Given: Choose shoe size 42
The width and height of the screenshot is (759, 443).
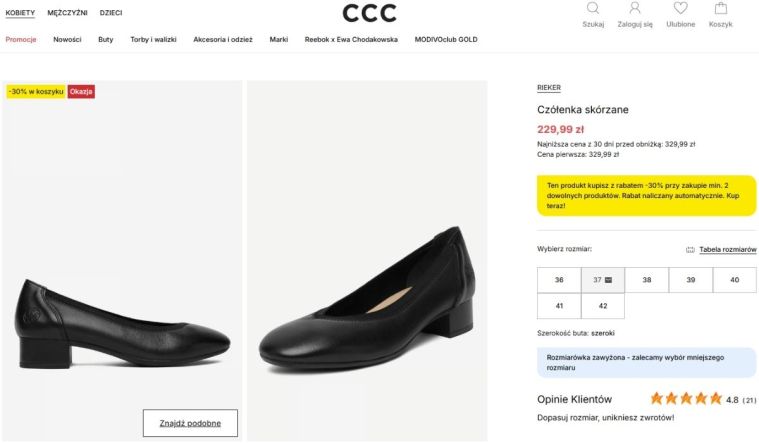Looking at the screenshot, I should tap(603, 306).
